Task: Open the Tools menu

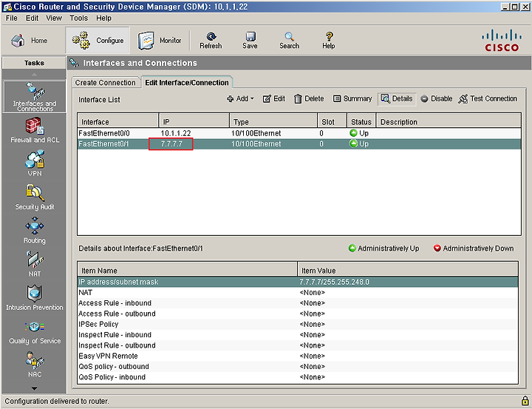Action: (79, 18)
